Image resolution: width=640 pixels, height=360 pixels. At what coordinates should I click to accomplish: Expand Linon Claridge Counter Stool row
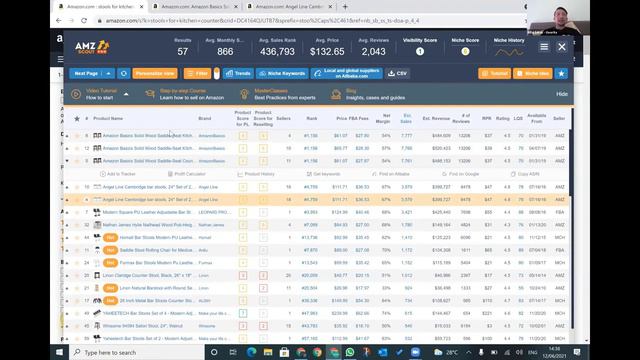point(67,276)
